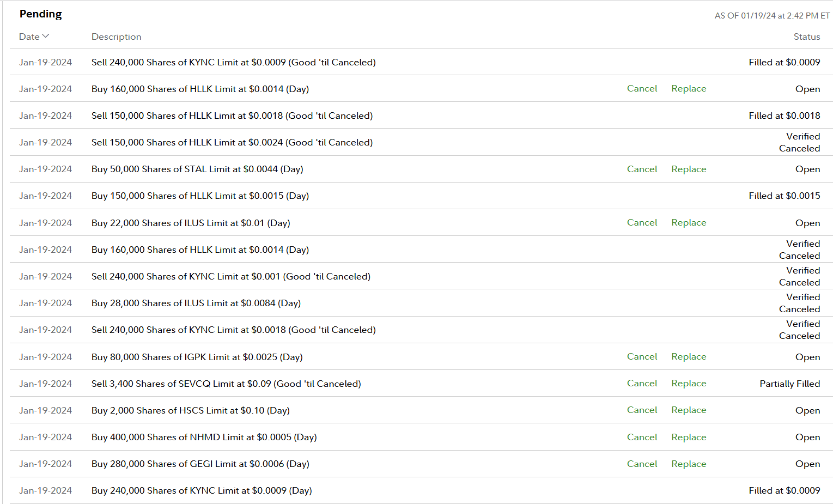
Task: Select the KYNC sell order filled at $0.0009
Action: coord(233,62)
